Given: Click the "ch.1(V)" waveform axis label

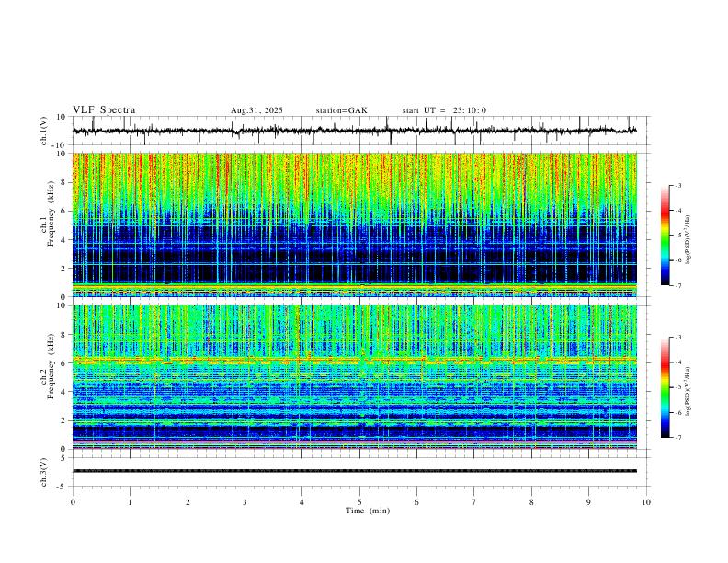Looking at the screenshot, I should [x=44, y=131].
